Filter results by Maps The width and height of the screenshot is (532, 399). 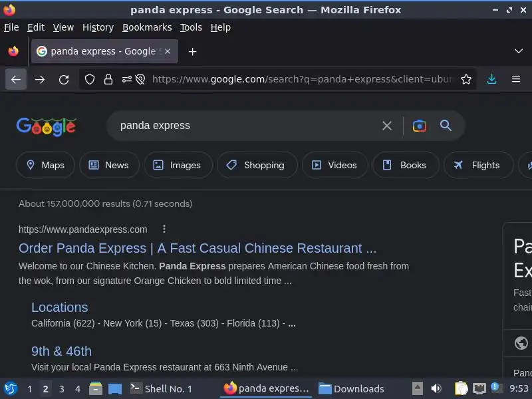[x=45, y=165]
